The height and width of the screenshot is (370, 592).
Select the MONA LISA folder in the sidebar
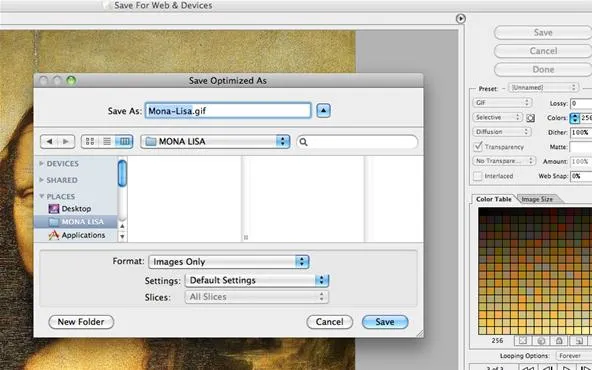76,222
